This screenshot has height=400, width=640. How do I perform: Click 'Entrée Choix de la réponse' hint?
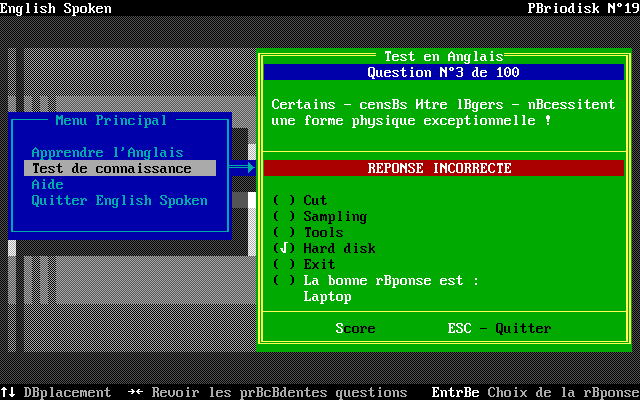click(x=536, y=392)
